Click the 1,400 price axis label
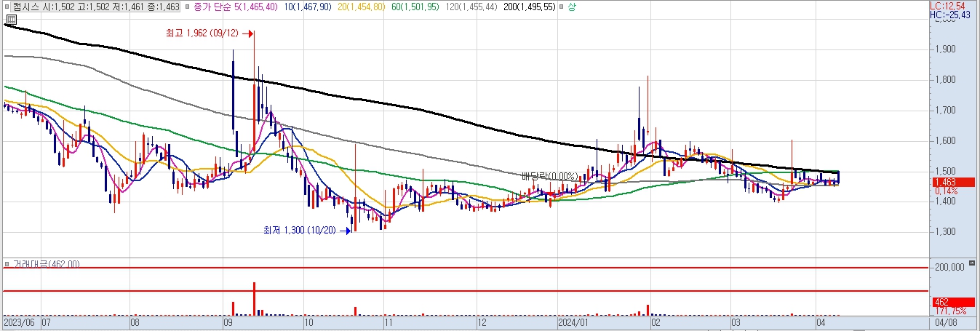 point(946,202)
